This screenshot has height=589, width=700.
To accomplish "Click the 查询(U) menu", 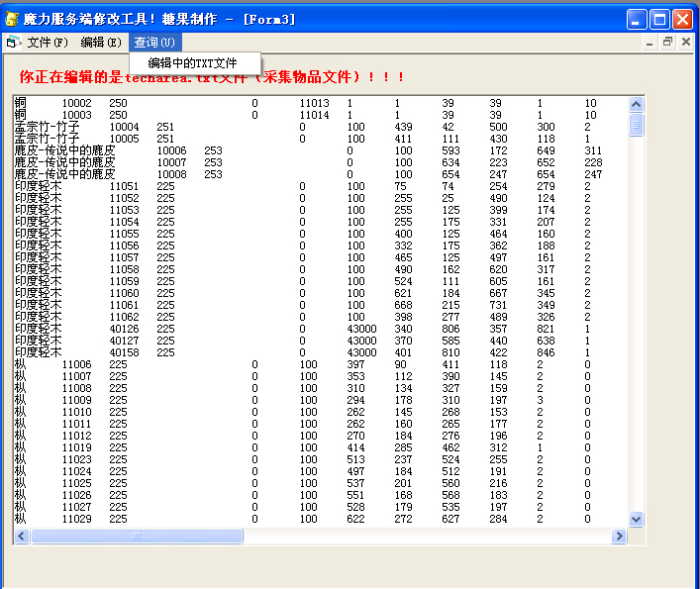I will point(154,43).
